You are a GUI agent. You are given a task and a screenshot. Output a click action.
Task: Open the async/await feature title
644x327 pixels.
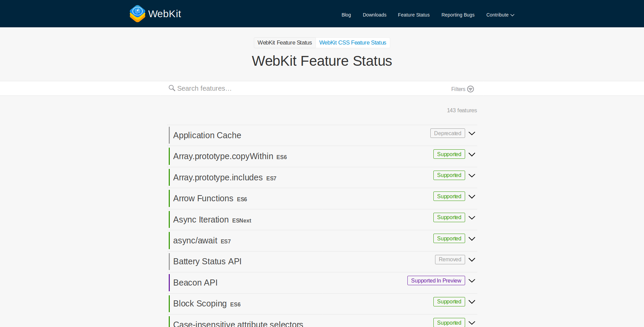[195, 241]
